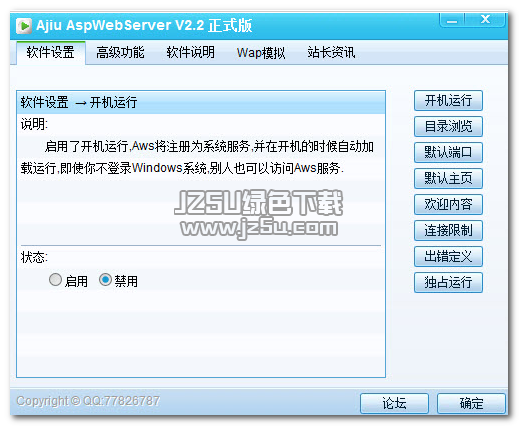
Task: Open the 欢迎内容 settings page
Action: pos(448,204)
